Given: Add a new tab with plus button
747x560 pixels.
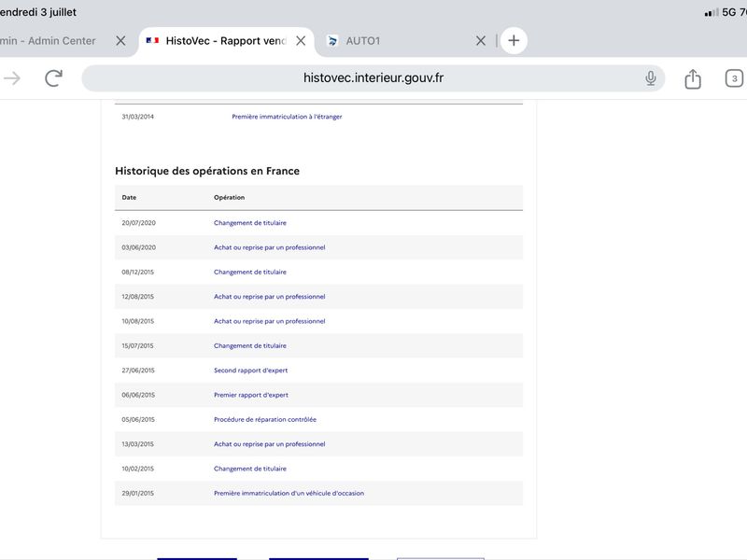Looking at the screenshot, I should click(x=514, y=40).
